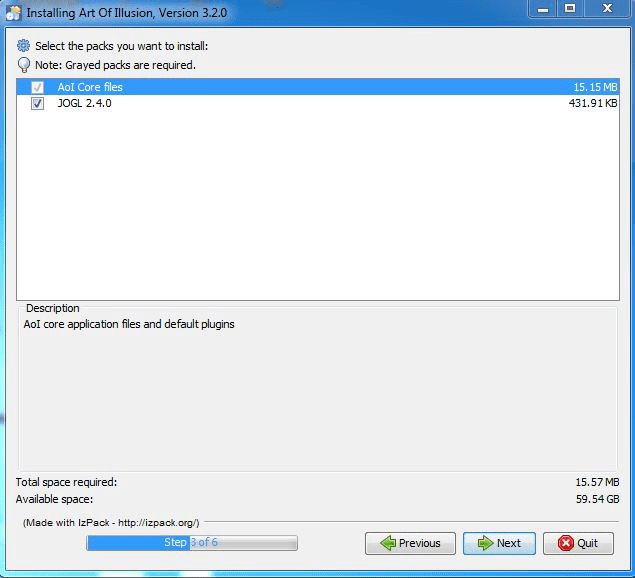Select the AoI Core files row

pyautogui.click(x=318, y=87)
